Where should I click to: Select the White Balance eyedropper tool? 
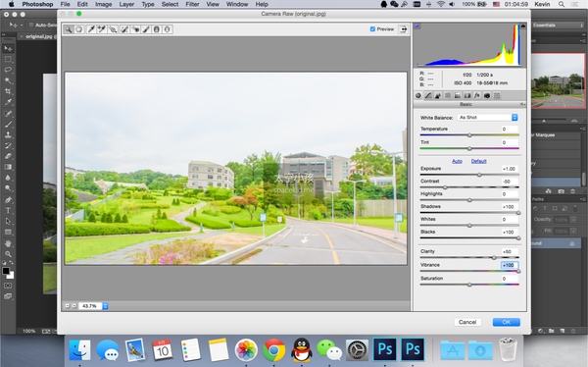coord(91,29)
